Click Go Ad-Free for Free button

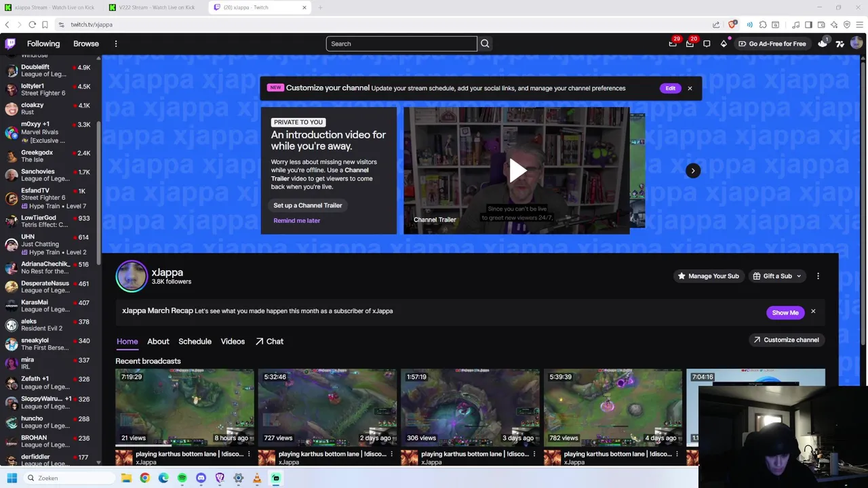(772, 44)
